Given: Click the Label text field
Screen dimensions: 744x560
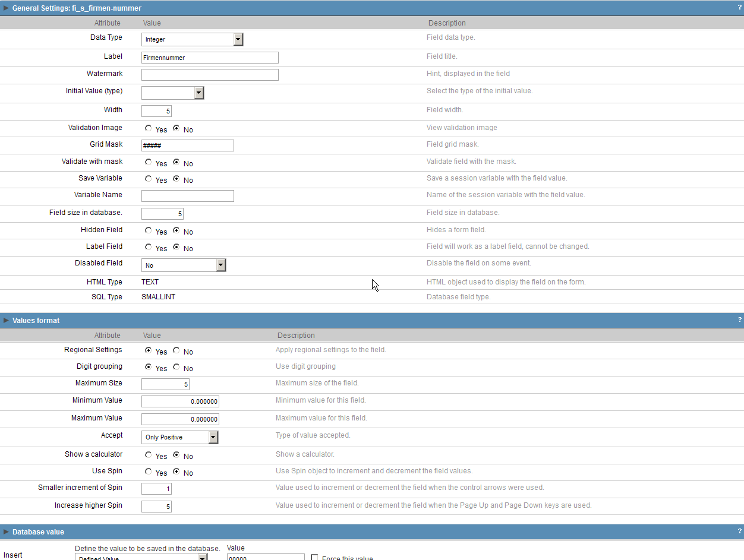Looking at the screenshot, I should (x=210, y=58).
